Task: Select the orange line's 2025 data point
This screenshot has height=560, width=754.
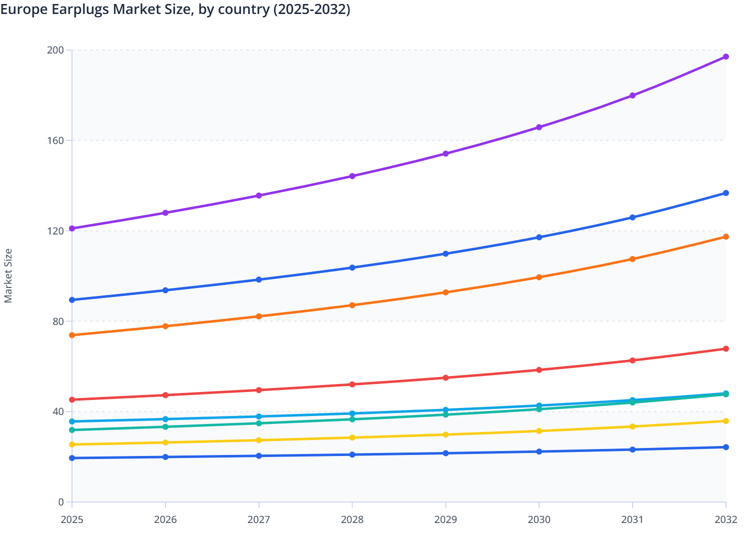Action: point(71,335)
